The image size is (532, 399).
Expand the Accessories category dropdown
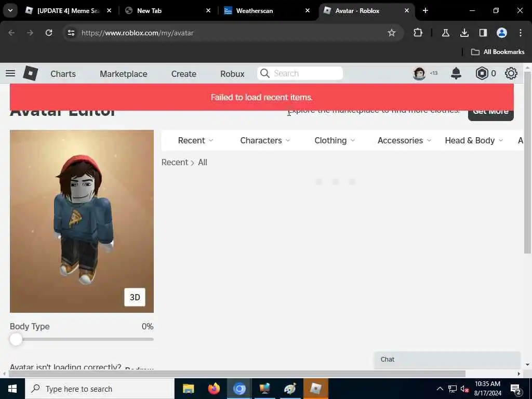pyautogui.click(x=404, y=140)
